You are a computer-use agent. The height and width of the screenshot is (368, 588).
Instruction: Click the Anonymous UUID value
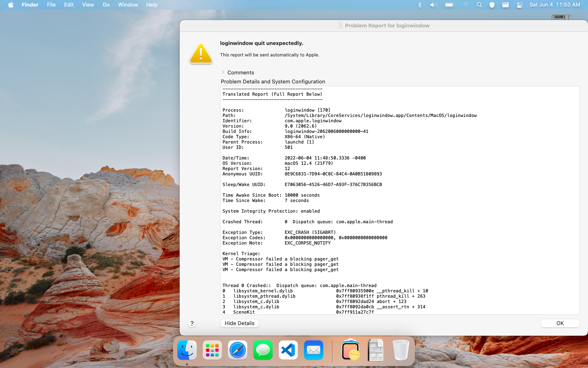(334, 174)
